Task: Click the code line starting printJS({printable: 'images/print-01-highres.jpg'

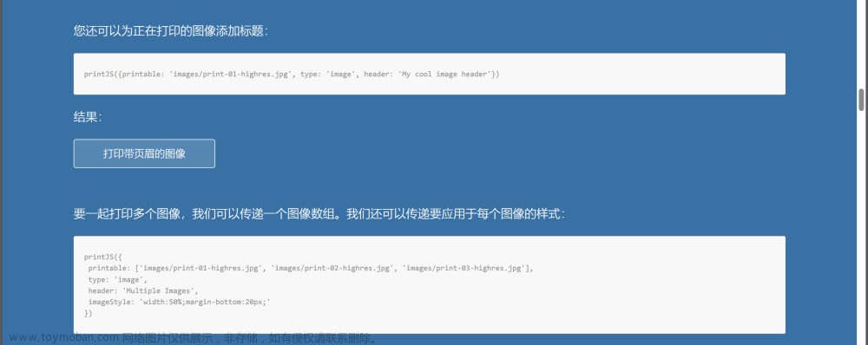Action: tap(292, 74)
